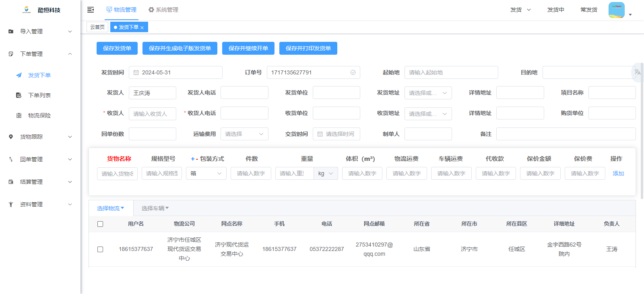Click the clock icon in 交货时间 field
644x294 pixels.
[320, 134]
